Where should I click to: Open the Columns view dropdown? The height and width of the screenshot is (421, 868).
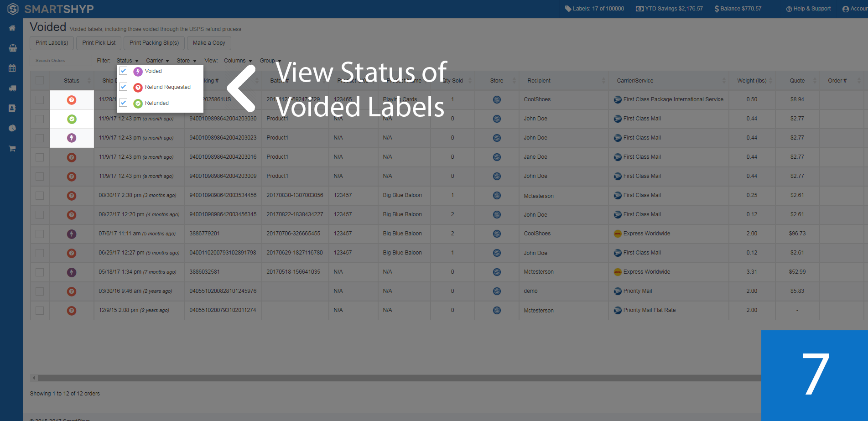238,61
